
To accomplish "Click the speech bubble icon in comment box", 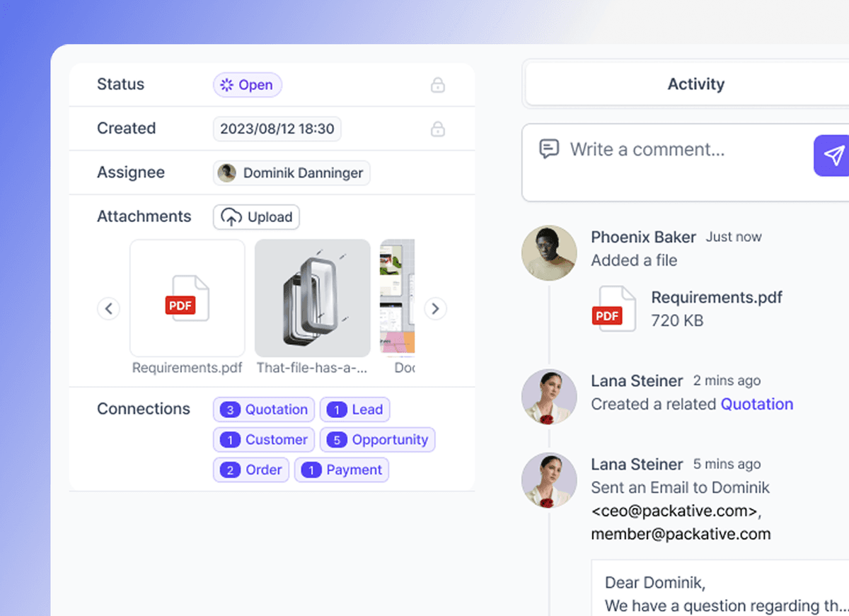I will coord(548,149).
